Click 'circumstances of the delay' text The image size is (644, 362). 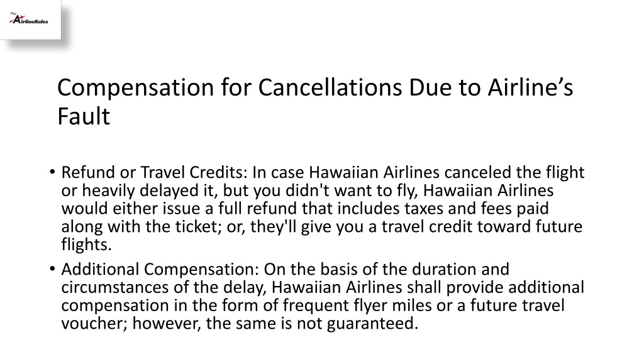[x=163, y=287]
